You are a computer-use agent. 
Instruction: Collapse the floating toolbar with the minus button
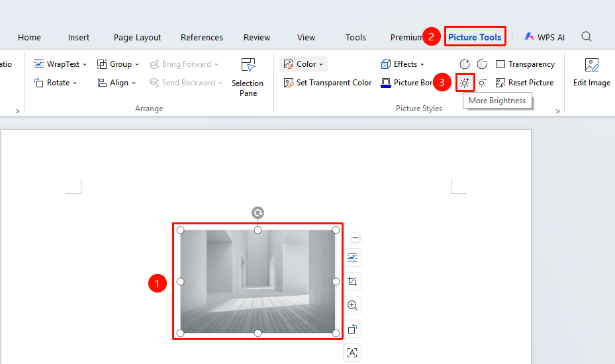tap(355, 238)
